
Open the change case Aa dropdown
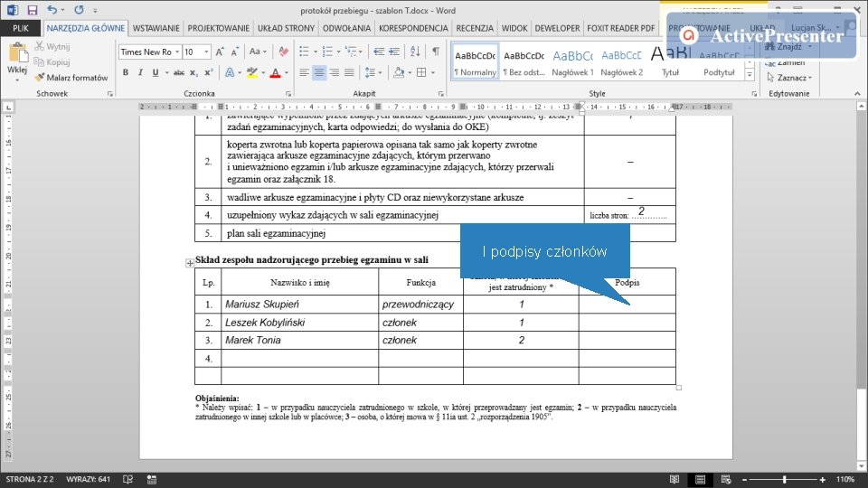click(x=258, y=52)
